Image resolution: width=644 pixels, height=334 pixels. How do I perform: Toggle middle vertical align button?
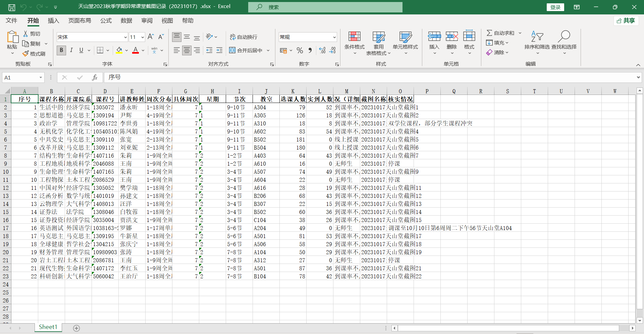[x=187, y=37]
